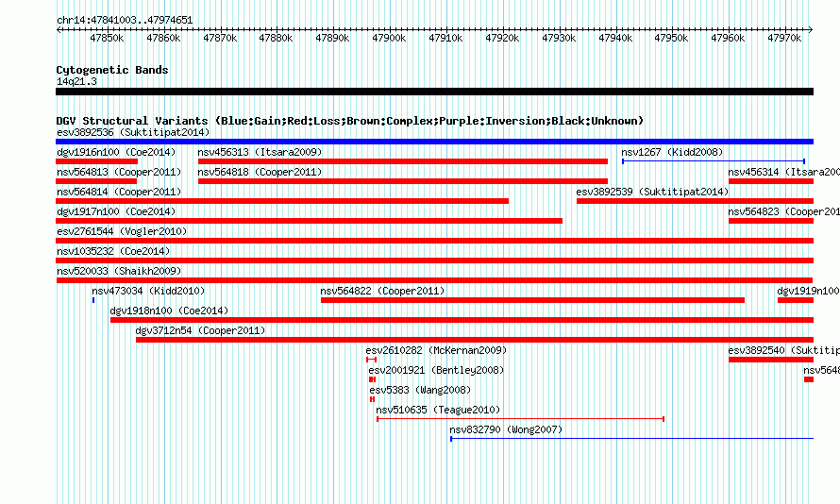Open the nsv510635 (Teague2010) label
Image resolution: width=840 pixels, height=504 pixels.
[438, 410]
